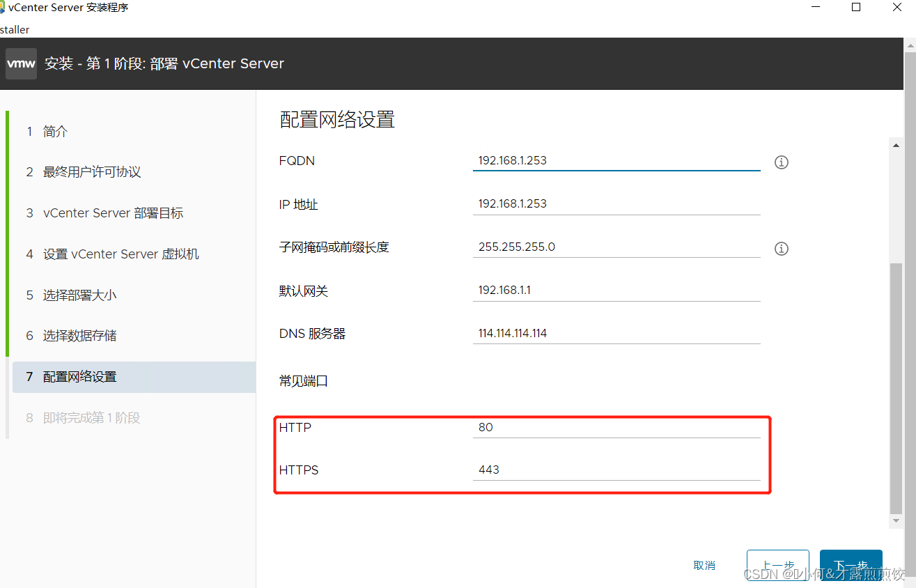Click the DNS 服务器 label
The width and height of the screenshot is (916, 588).
coord(313,334)
